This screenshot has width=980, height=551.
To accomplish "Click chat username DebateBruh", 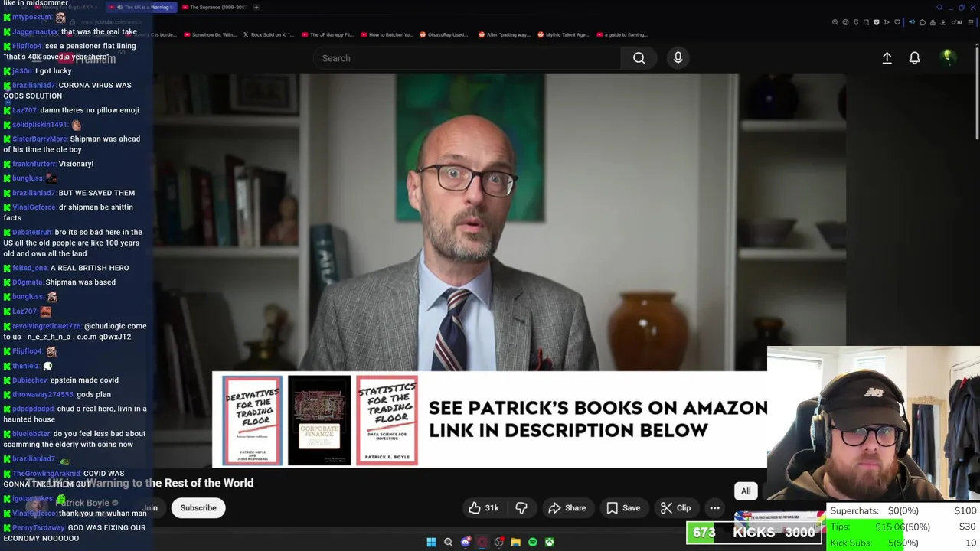I will click(31, 232).
